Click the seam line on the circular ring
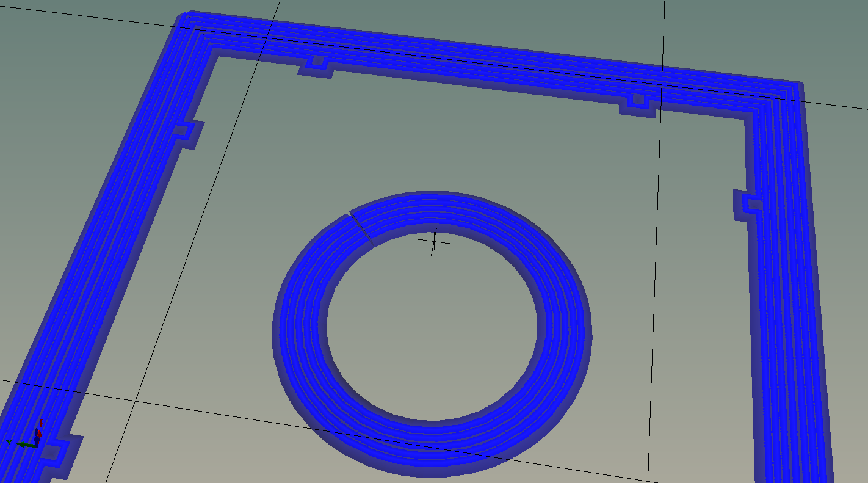The width and height of the screenshot is (868, 483). coord(361,229)
